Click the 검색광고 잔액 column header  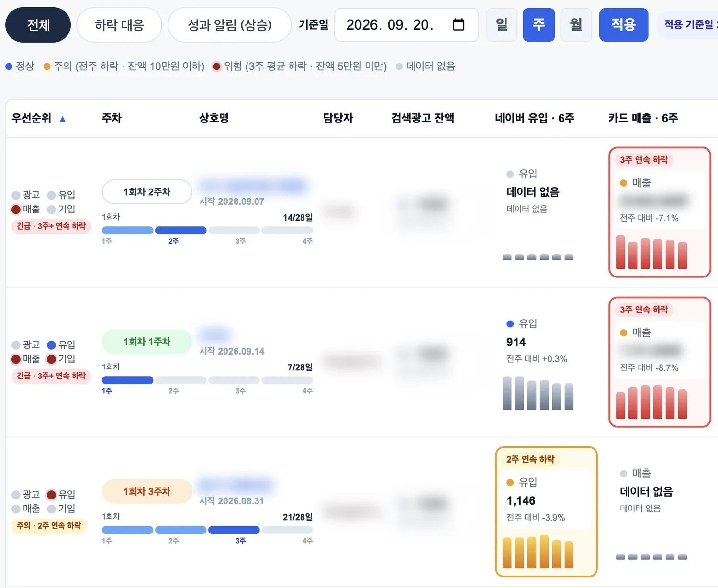coord(423,118)
